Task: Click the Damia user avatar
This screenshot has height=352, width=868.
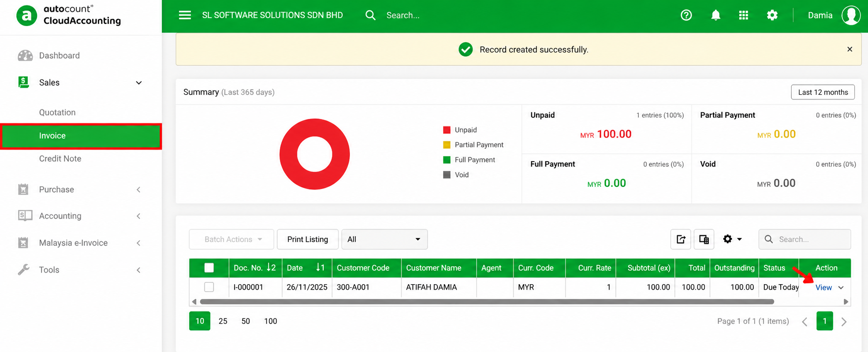Action: 851,15
